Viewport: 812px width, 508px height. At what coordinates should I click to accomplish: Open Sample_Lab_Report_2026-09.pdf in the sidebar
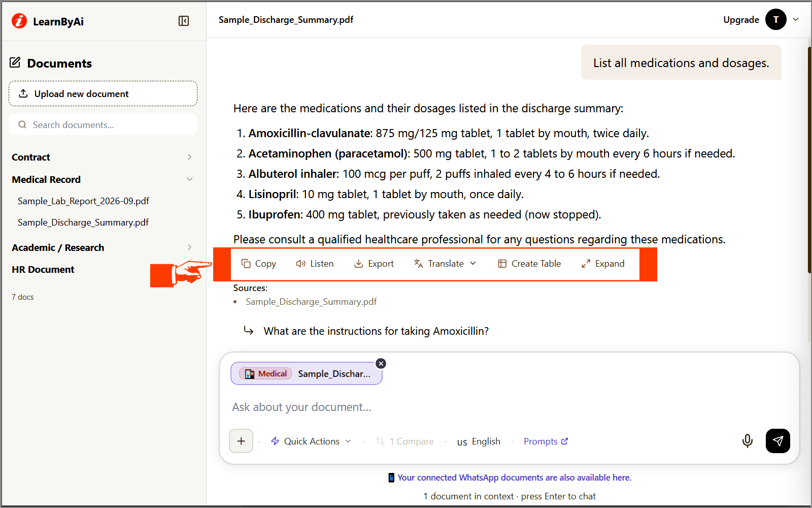point(83,201)
